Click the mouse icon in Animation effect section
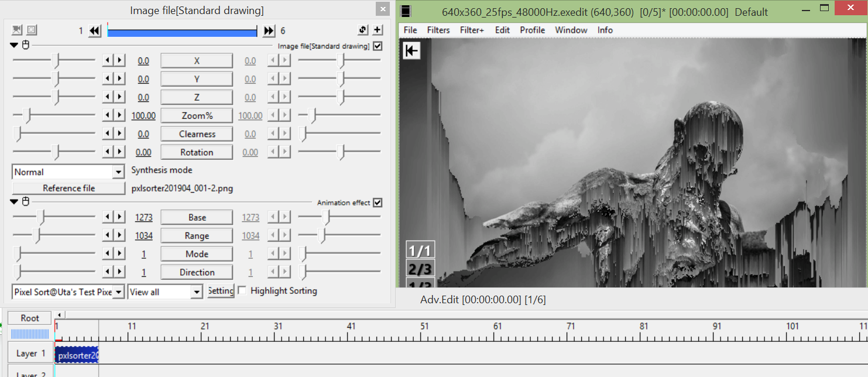 pos(25,202)
